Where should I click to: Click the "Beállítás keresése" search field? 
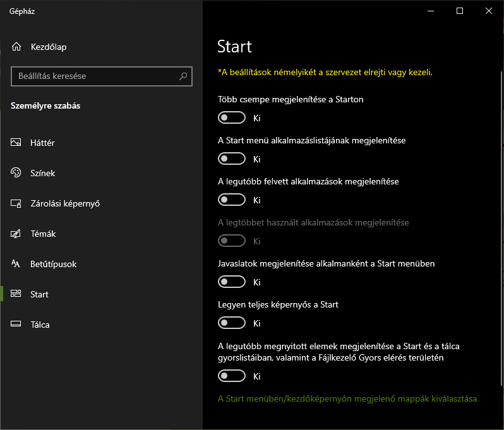click(95, 76)
